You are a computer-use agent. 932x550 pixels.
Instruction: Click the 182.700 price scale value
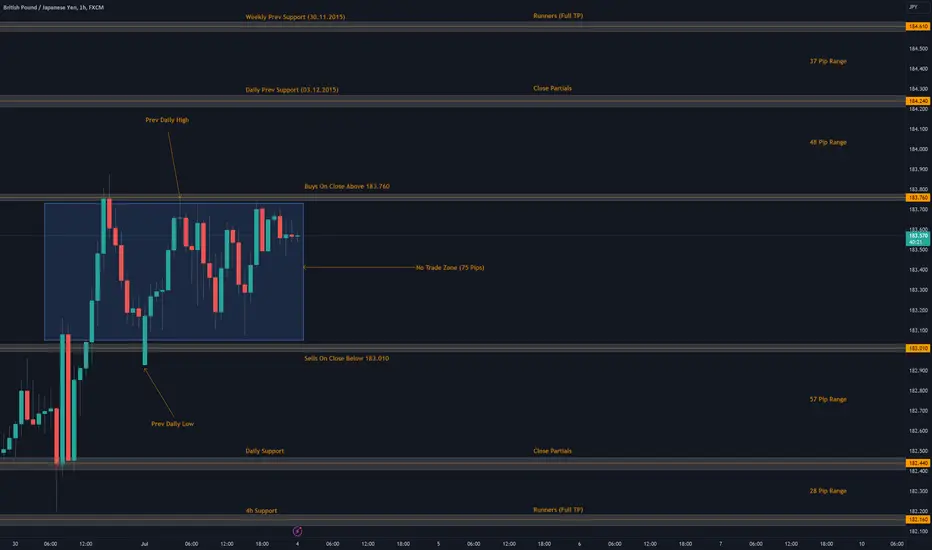[x=918, y=411]
